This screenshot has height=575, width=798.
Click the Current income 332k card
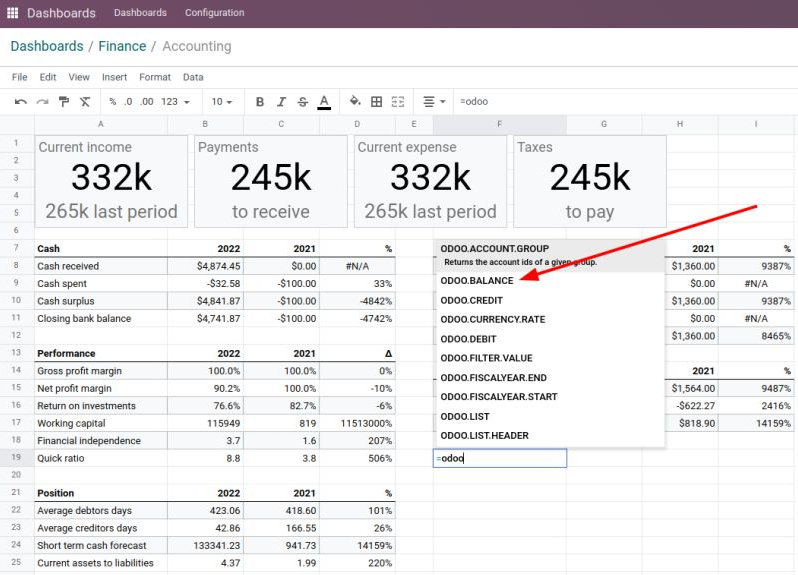point(111,181)
